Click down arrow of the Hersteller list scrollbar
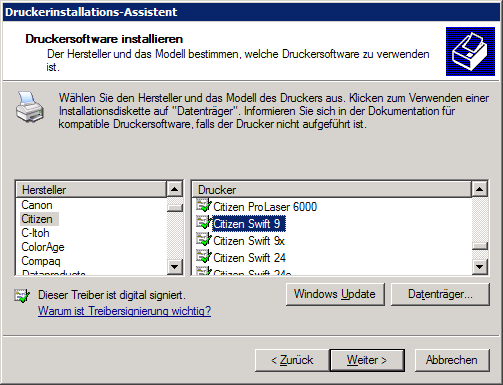This screenshot has height=385, width=503. tap(175, 266)
